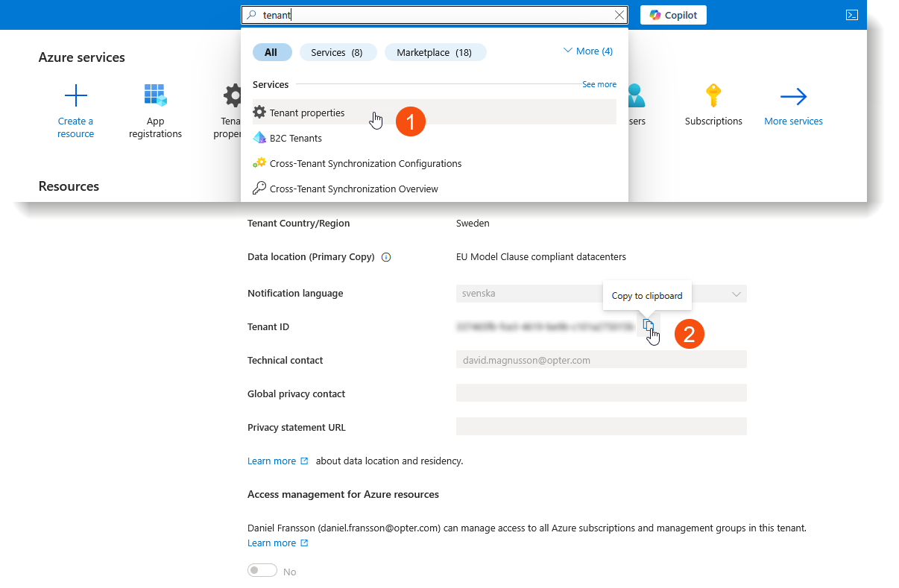Choose Tenant properties from search results
Viewport: 899px width, 588px height.
pyautogui.click(x=435, y=113)
